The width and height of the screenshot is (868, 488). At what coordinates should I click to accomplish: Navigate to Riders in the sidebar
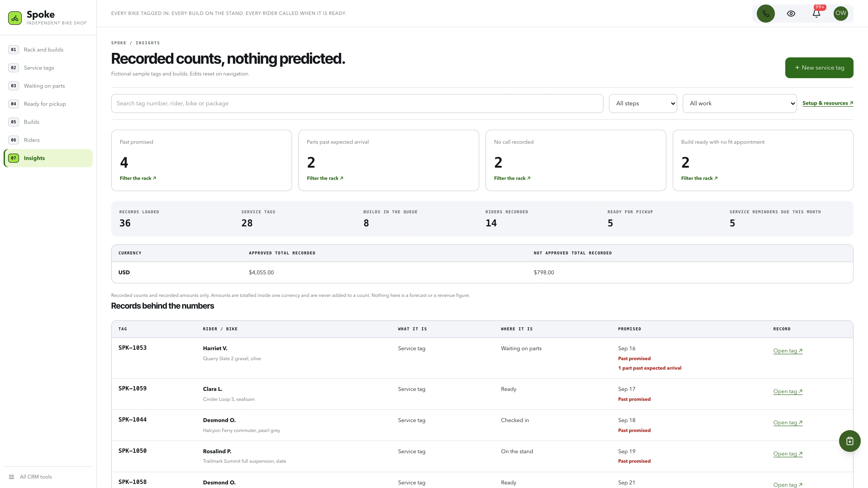(48, 140)
